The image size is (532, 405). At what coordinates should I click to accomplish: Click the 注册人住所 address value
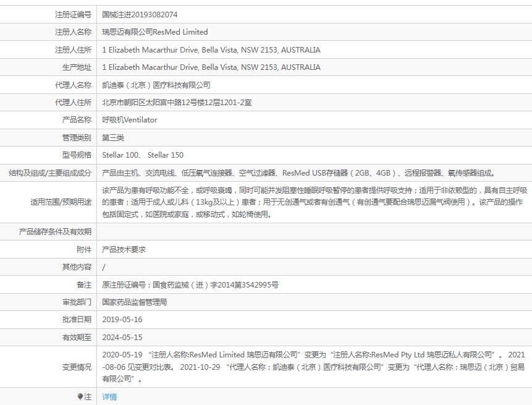[x=211, y=50]
